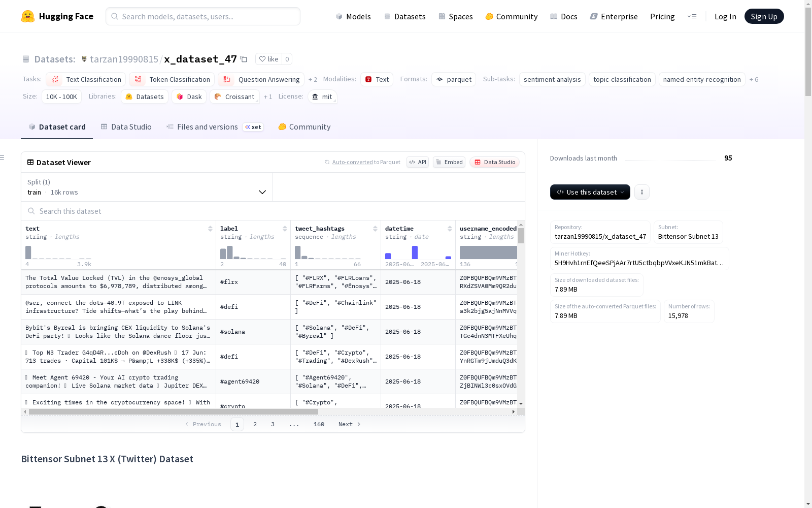Click the Croissant library tag
The width and height of the screenshot is (812, 508).
(234, 97)
